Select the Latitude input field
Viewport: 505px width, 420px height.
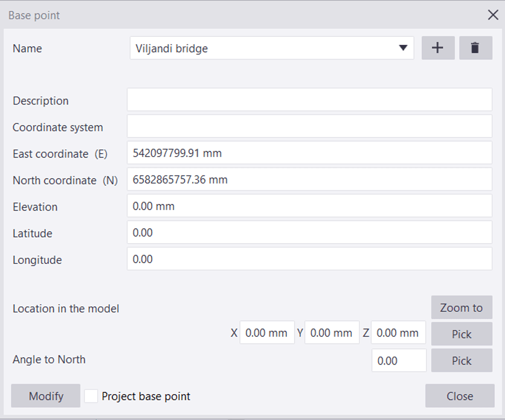309,232
